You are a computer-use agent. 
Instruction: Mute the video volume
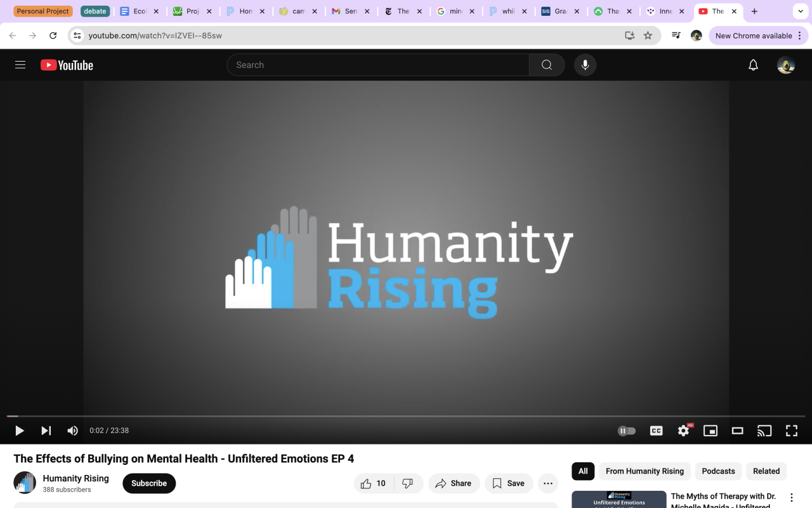click(x=73, y=431)
